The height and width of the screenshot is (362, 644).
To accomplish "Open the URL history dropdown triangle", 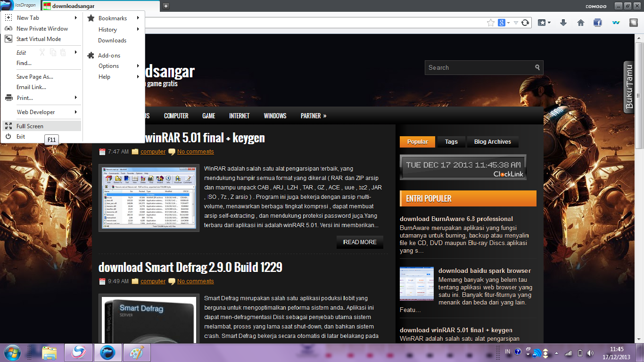I will [x=516, y=23].
